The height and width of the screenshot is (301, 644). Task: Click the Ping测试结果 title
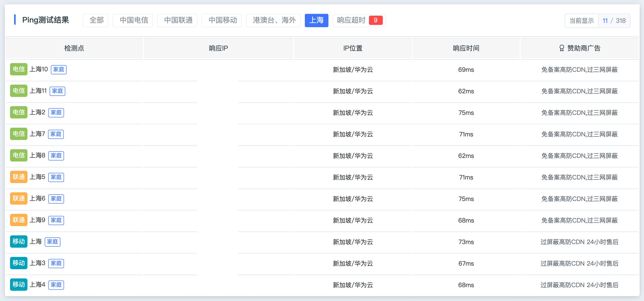(46, 20)
